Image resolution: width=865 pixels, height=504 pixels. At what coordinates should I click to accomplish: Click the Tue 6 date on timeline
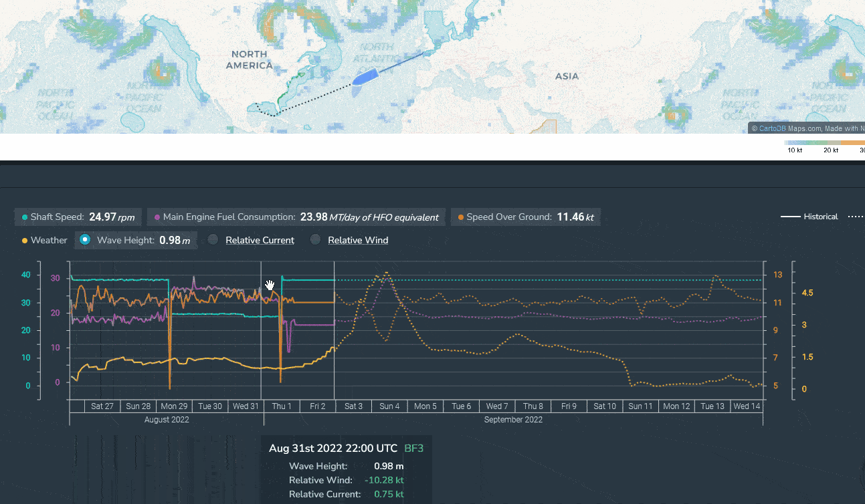462,406
